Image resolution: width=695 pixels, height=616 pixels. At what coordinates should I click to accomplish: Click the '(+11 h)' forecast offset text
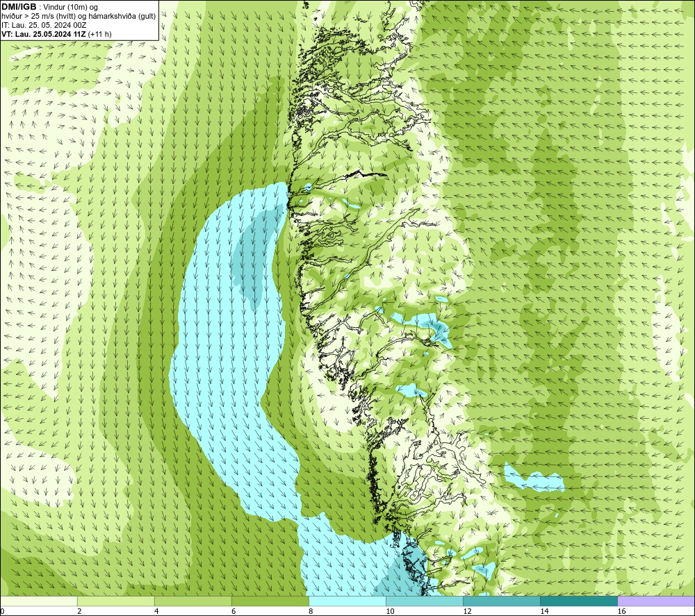click(x=100, y=34)
